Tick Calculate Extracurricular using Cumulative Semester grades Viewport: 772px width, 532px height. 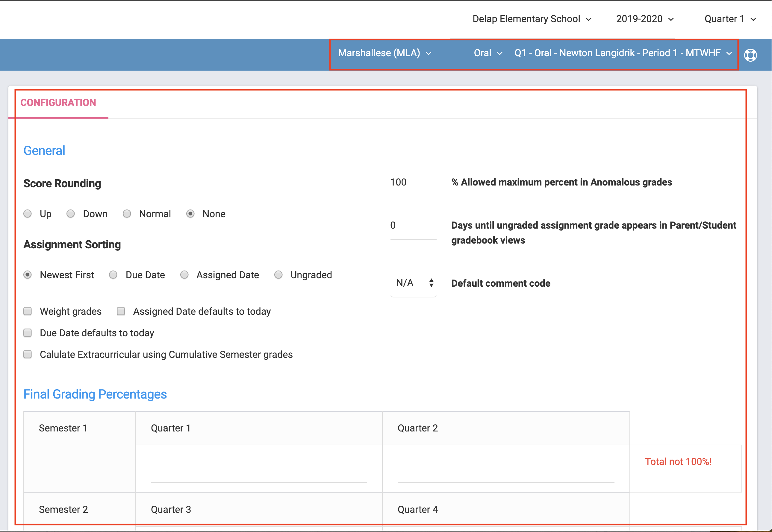click(28, 354)
